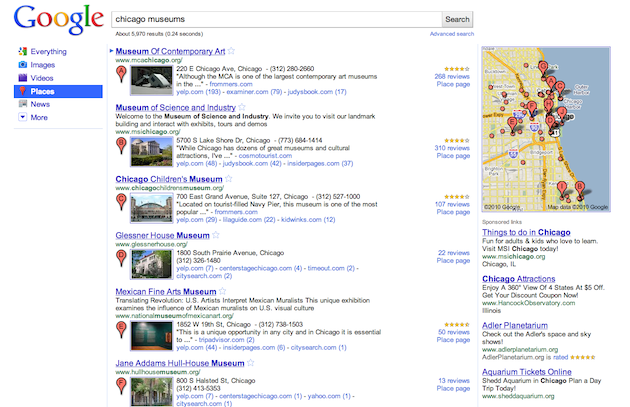Select Images in the sidebar

click(43, 65)
